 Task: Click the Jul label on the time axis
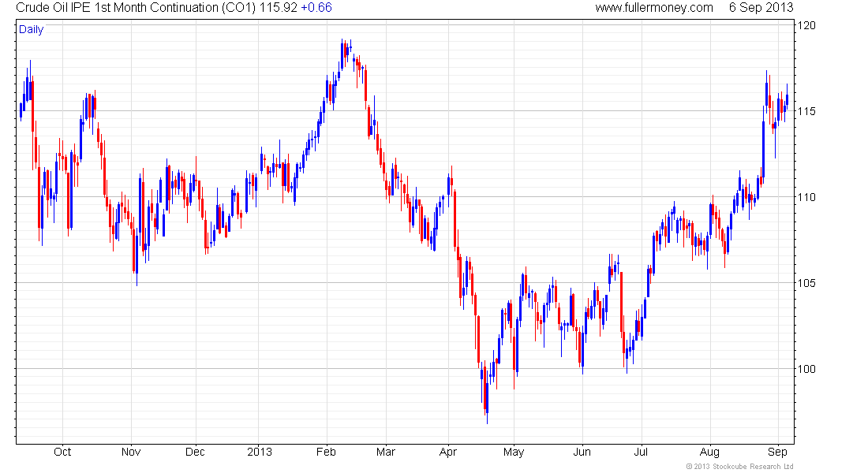pyautogui.click(x=641, y=452)
